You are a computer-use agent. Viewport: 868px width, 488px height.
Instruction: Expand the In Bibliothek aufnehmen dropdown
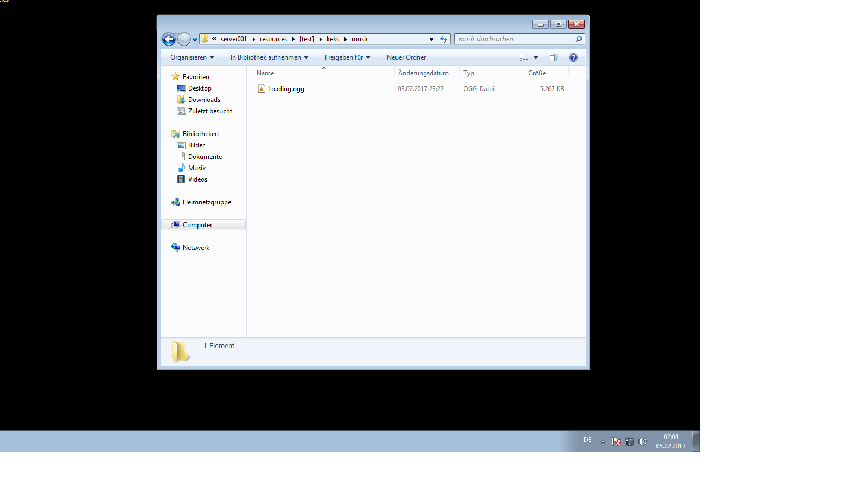(x=269, y=57)
